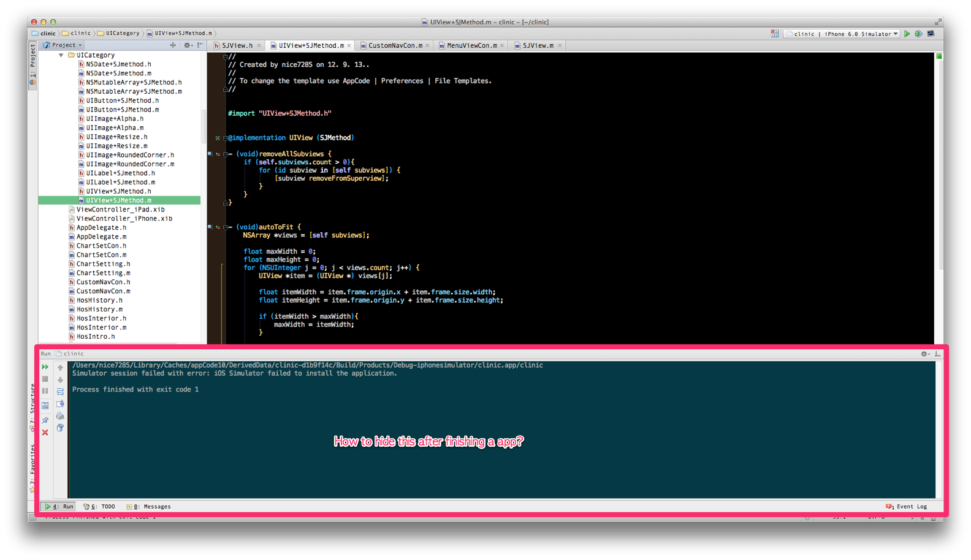
Task: Open Project panel gear options
Action: click(188, 45)
